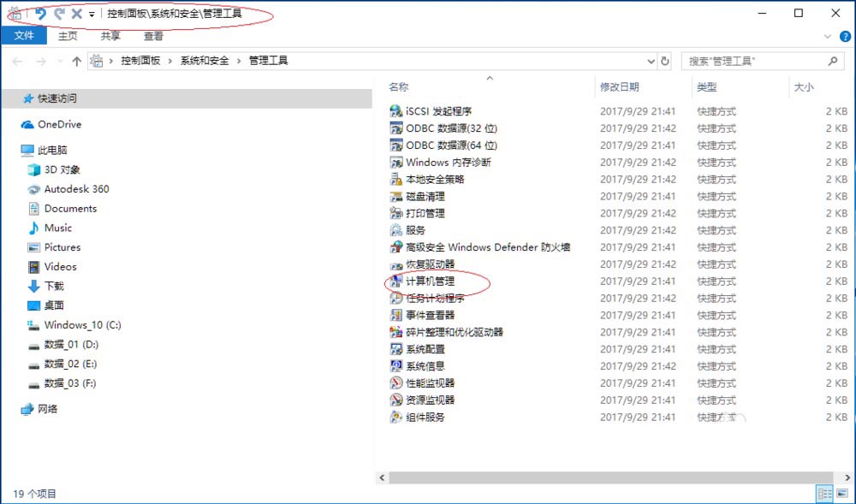Screen dimensions: 856x504
Task: Select the 性能监视器 icon
Action: tap(395, 382)
